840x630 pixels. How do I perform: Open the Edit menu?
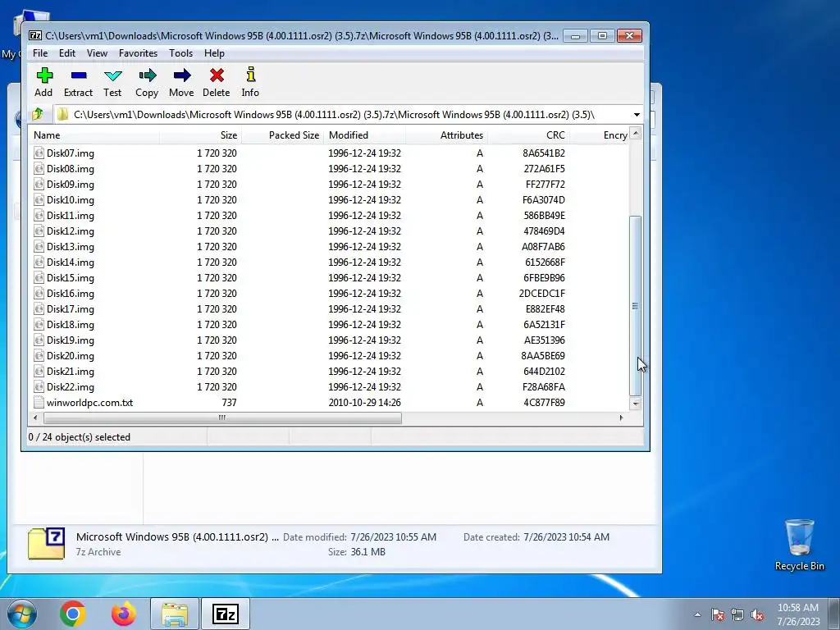pyautogui.click(x=67, y=53)
